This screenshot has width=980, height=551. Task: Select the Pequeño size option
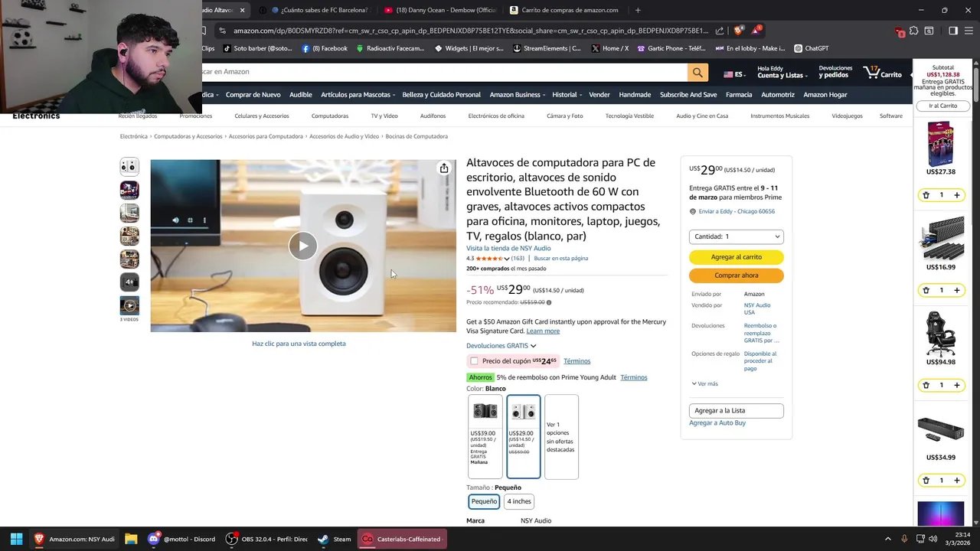[x=484, y=501]
